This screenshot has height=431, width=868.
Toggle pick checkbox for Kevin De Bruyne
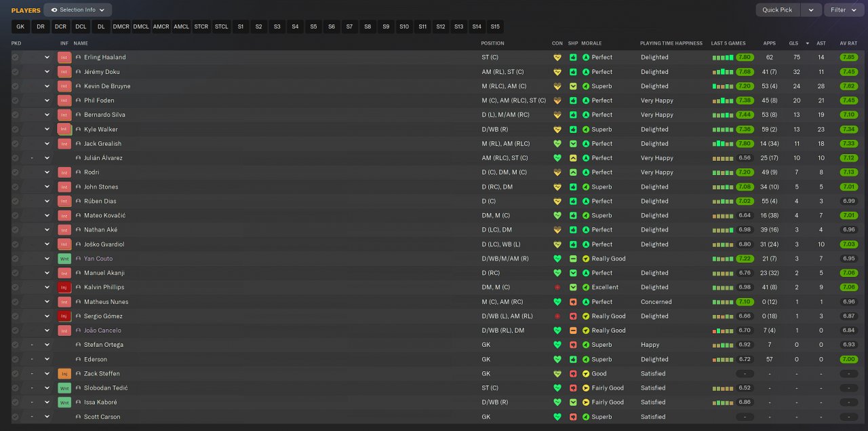tap(15, 86)
